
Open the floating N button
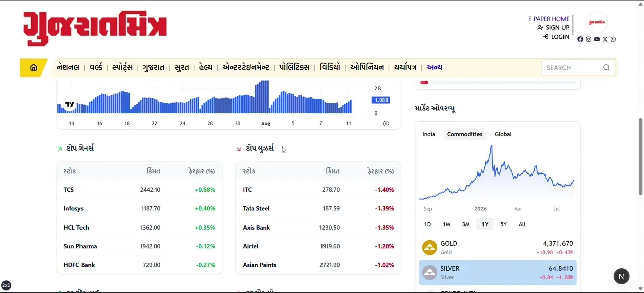pos(622,276)
